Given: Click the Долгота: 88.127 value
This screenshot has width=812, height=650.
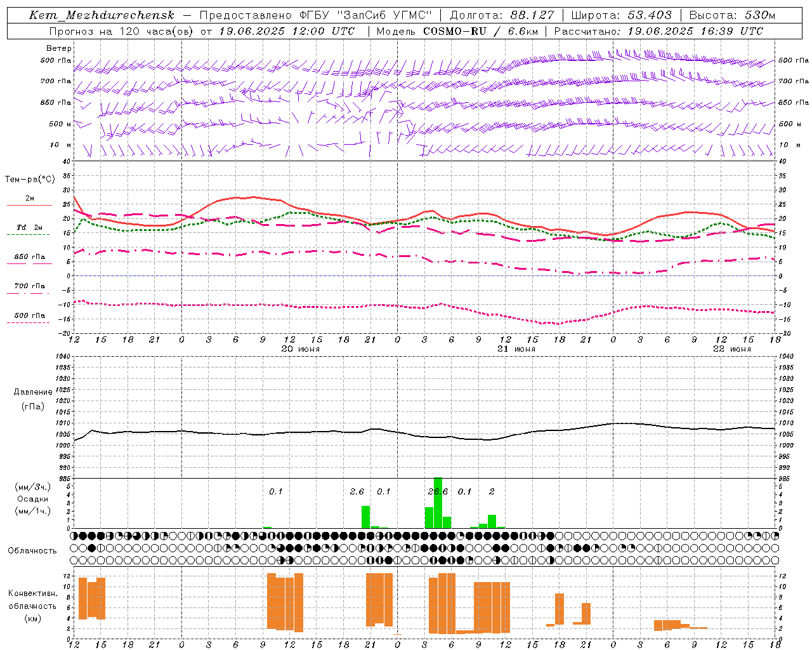Looking at the screenshot, I should 502,15.
